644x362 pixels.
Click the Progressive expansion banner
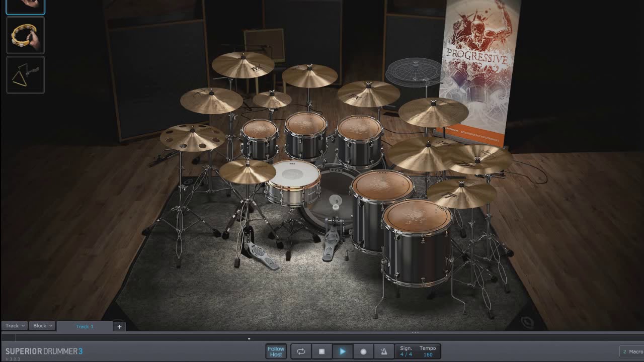(478, 70)
